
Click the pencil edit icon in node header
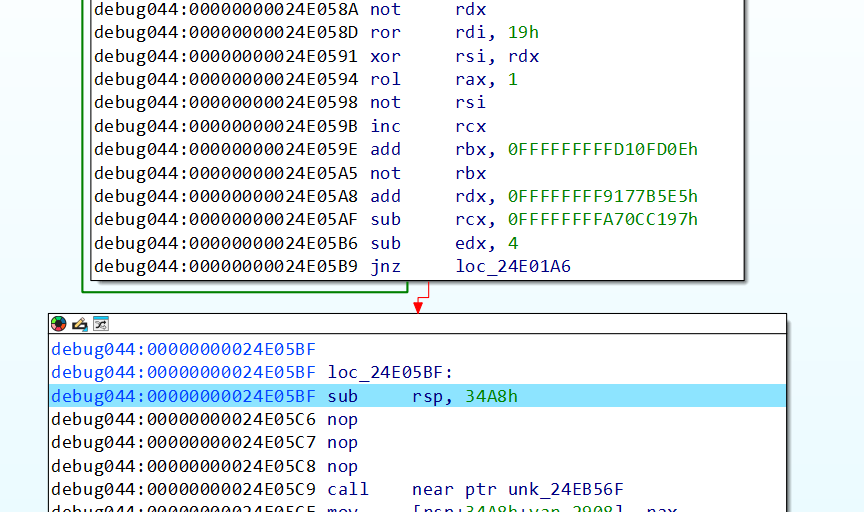click(79, 324)
